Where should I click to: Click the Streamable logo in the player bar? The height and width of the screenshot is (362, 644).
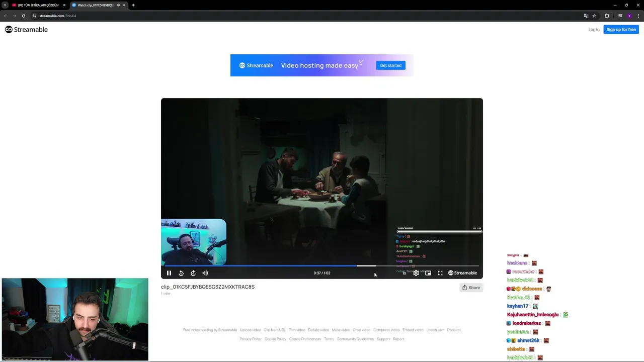[462, 273]
